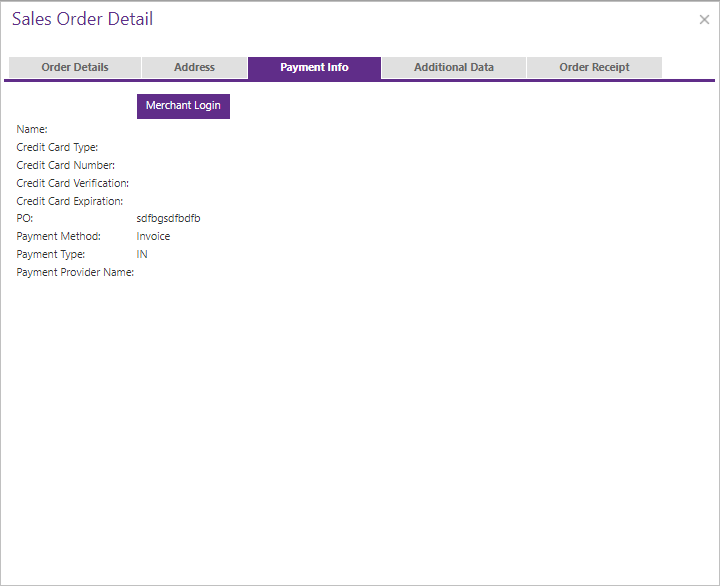Select the Credit Card Type label
The image size is (720, 586).
pyautogui.click(x=57, y=148)
